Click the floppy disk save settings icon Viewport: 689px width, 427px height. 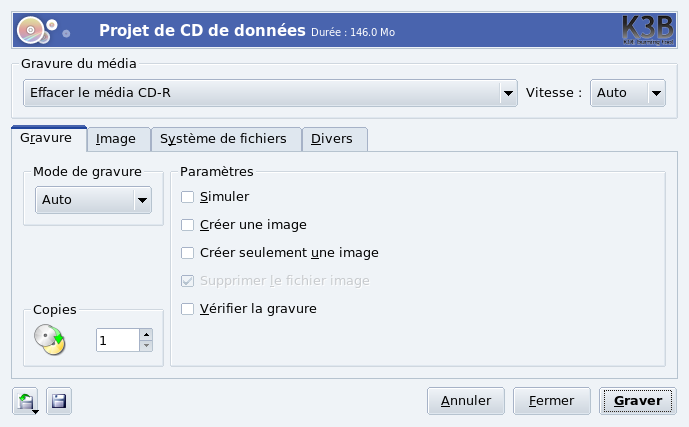[59, 402]
